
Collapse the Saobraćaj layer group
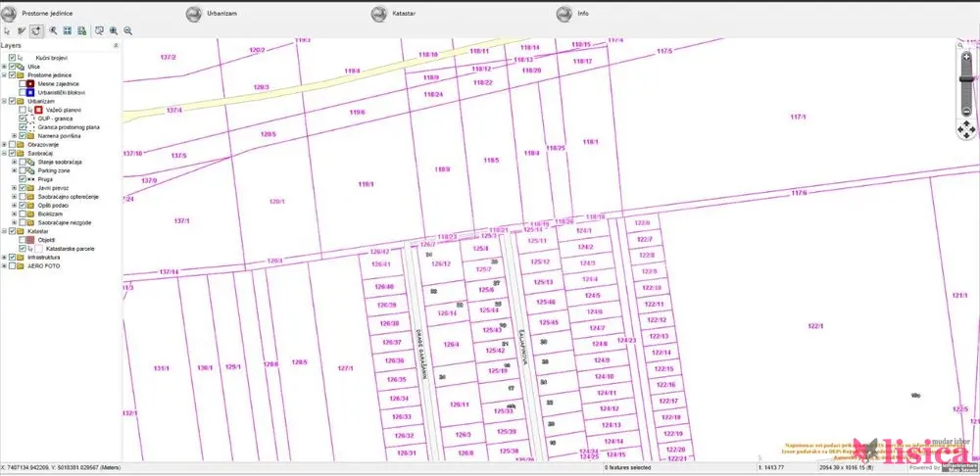[4, 153]
